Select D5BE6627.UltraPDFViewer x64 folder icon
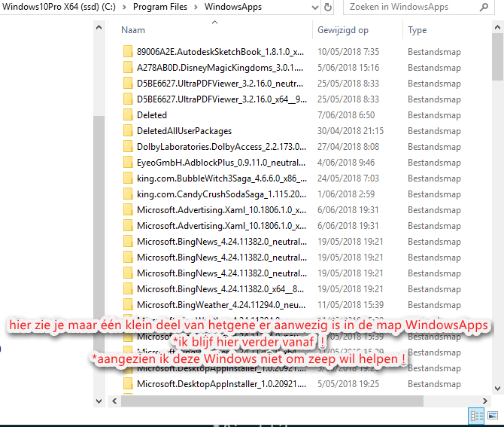504x427 pixels. click(x=128, y=99)
